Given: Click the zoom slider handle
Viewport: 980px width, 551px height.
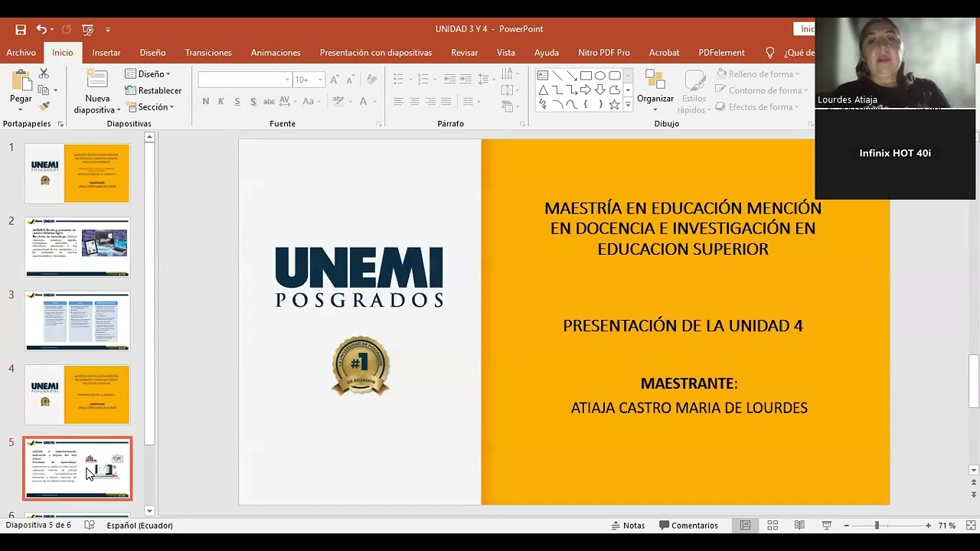Looking at the screenshot, I should coord(877,526).
